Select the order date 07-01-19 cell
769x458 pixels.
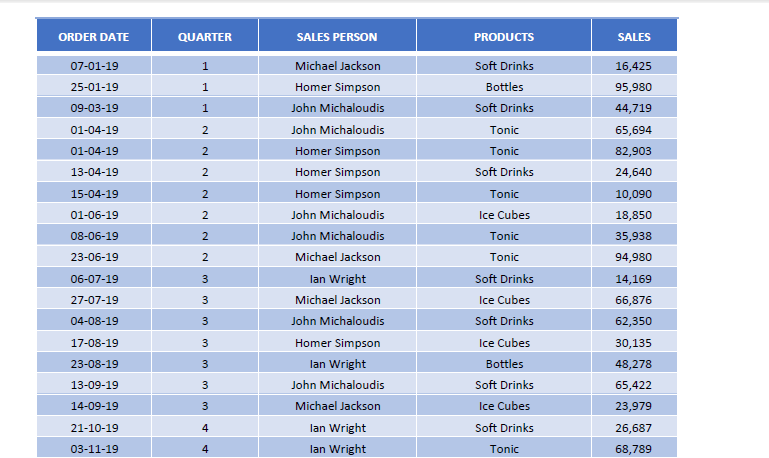pyautogui.click(x=94, y=66)
